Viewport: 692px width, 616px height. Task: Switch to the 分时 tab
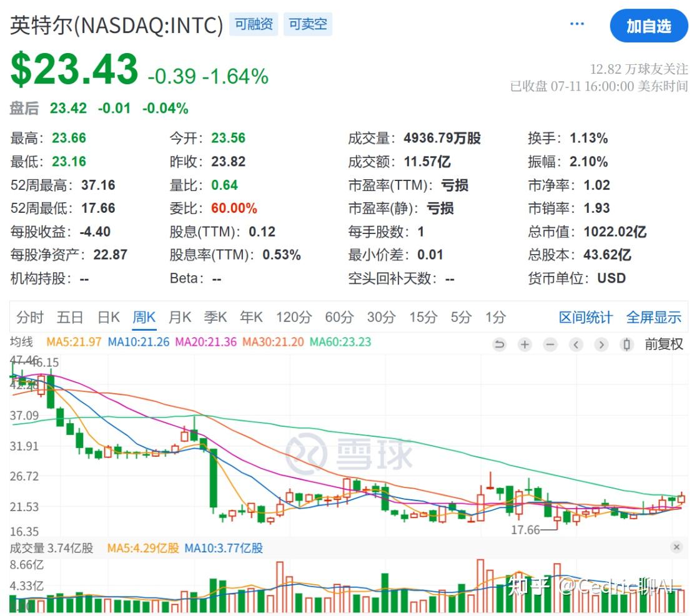pos(29,317)
